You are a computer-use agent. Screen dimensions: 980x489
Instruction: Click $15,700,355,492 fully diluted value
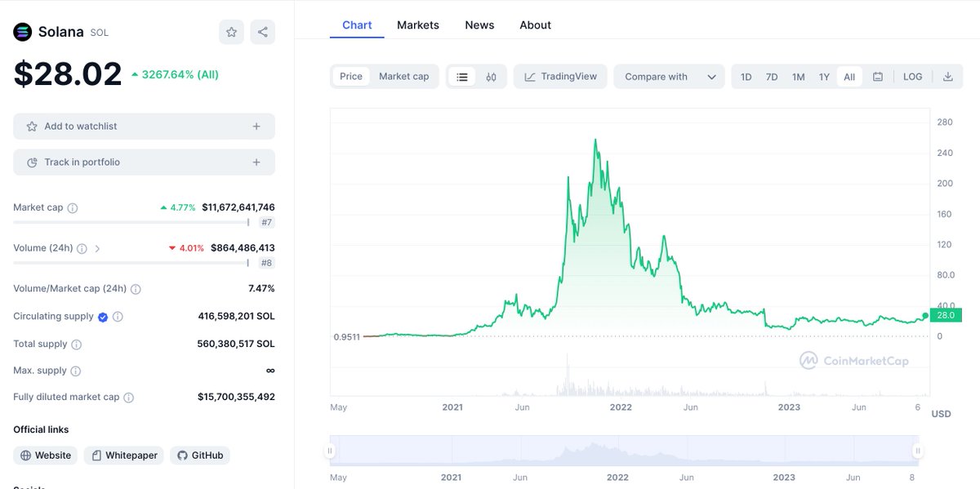236,397
